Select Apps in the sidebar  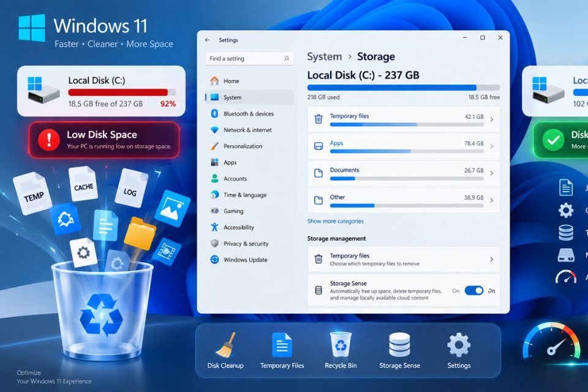(249, 162)
